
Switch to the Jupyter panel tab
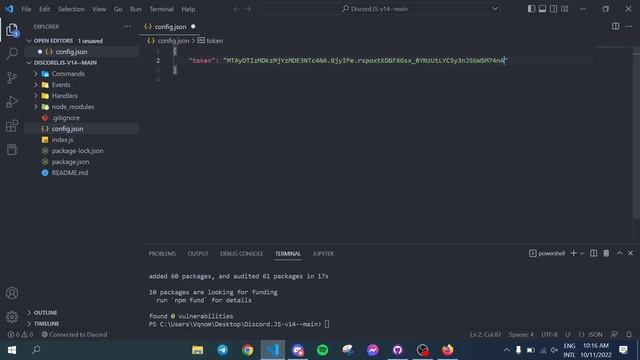pos(323,253)
